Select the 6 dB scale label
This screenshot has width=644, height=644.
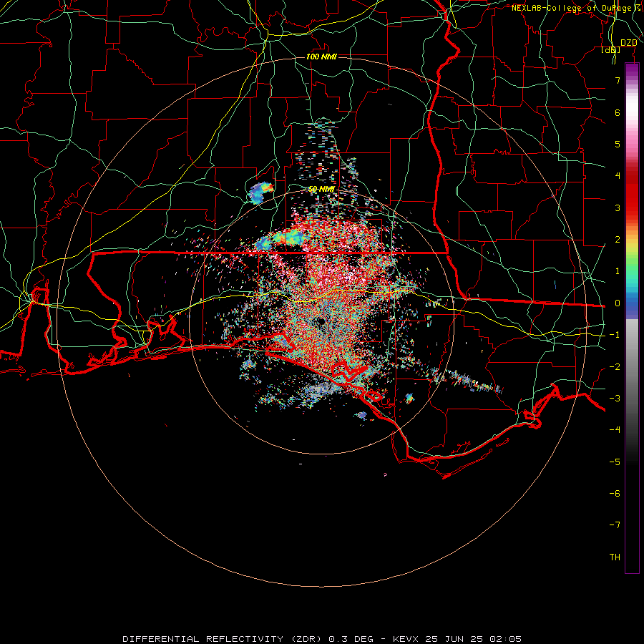coord(618,112)
